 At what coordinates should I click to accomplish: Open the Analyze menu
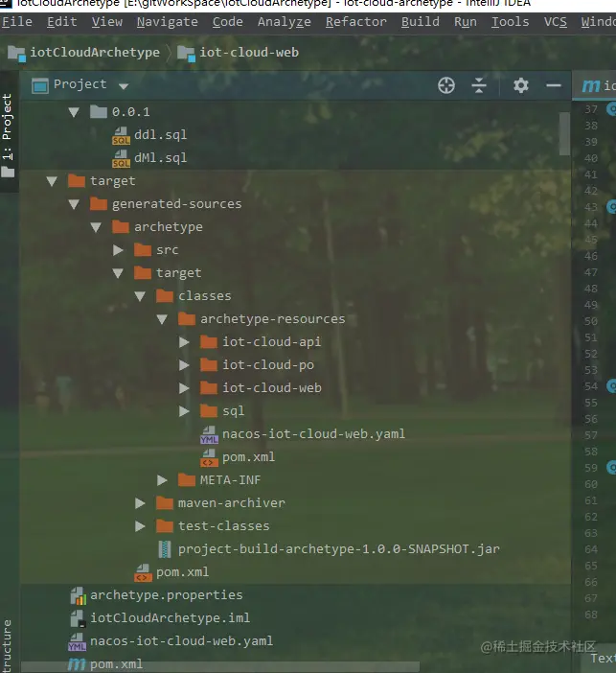click(x=284, y=22)
